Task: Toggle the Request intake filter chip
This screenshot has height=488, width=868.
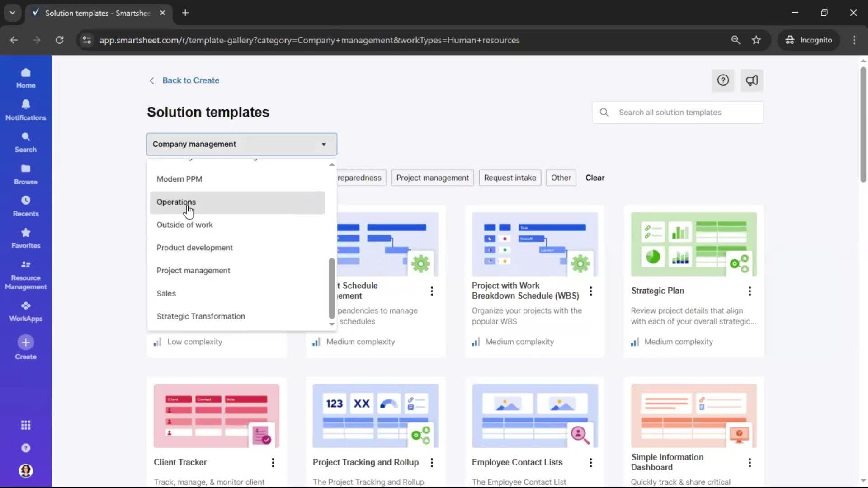Action: [509, 178]
